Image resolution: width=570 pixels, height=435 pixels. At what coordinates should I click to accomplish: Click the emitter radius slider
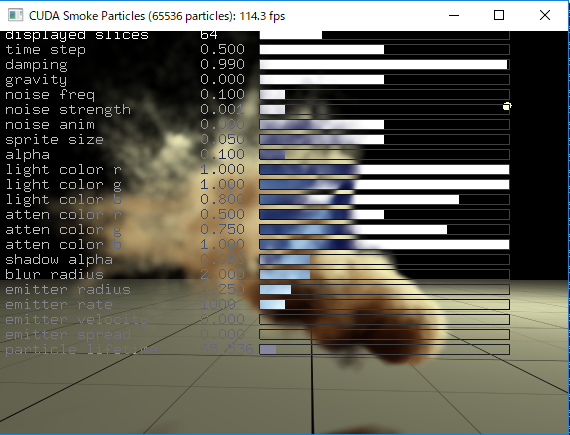click(385, 290)
